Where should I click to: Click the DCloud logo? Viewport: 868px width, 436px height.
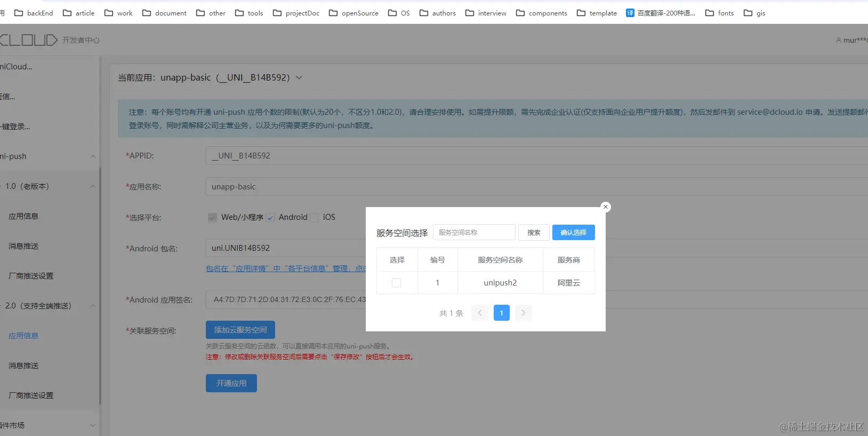pos(28,40)
